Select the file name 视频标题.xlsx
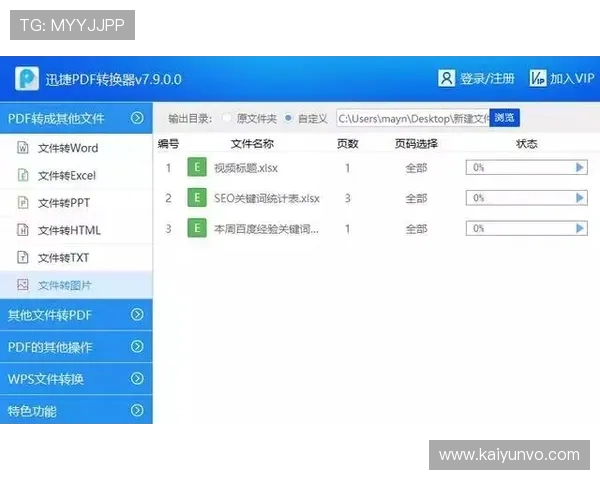 tap(246, 168)
